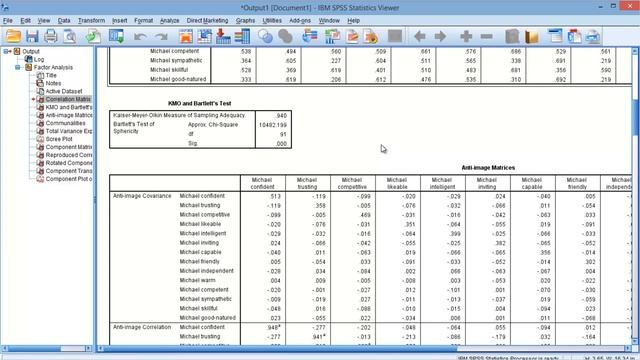Select the Log item in the outline
Viewport: 640px width, 360px height.
tap(39, 60)
